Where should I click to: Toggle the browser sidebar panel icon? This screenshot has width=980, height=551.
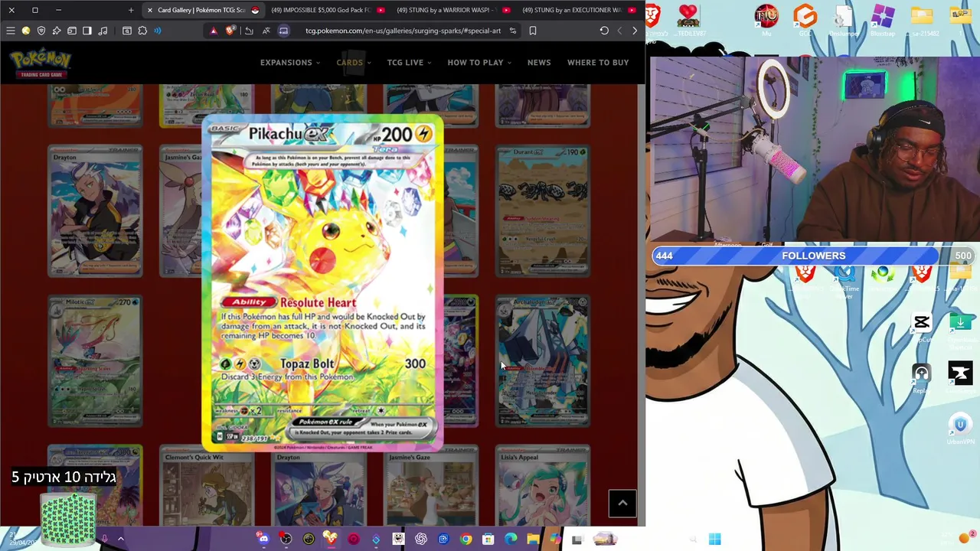point(87,31)
